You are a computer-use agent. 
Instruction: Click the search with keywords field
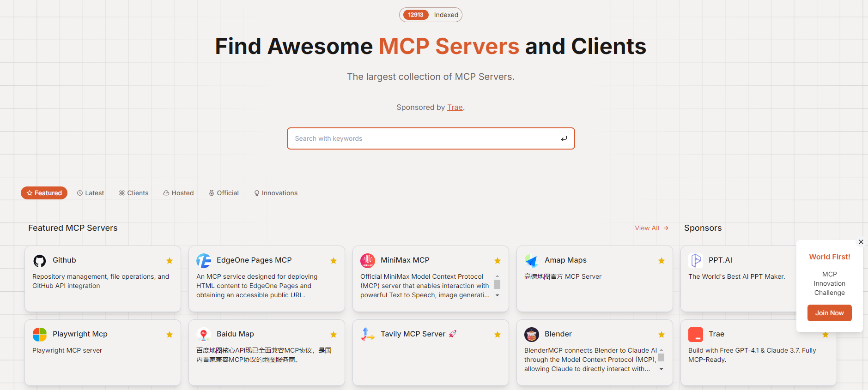(431, 138)
